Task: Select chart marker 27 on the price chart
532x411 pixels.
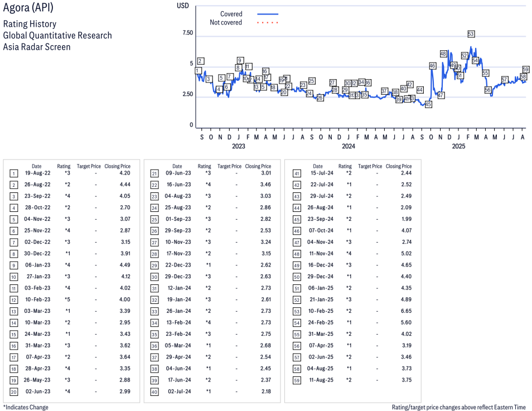Action: (332, 83)
